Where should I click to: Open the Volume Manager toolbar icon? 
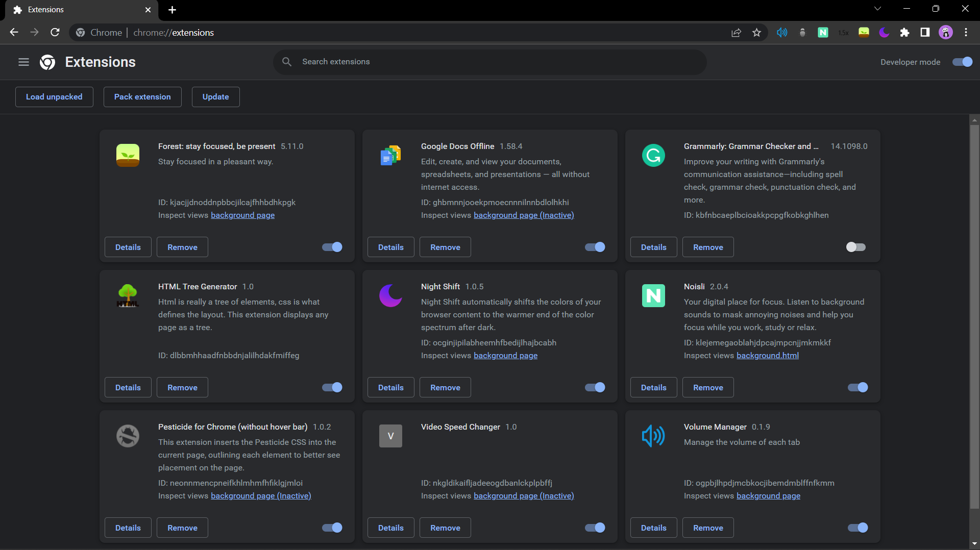(x=781, y=32)
